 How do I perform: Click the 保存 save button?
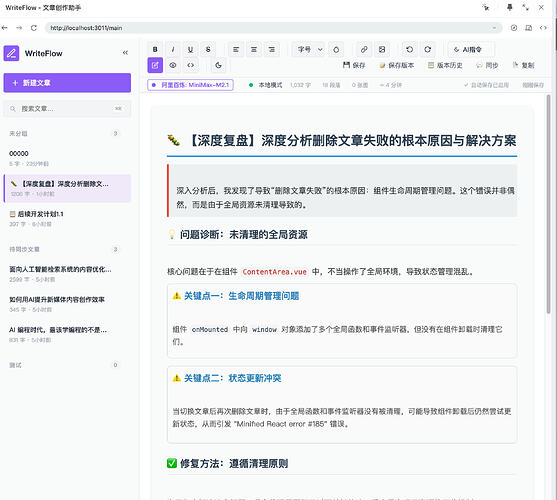(354, 65)
